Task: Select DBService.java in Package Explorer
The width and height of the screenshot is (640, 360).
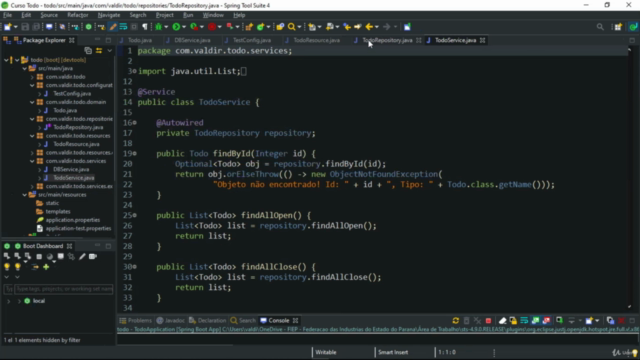Action: [71, 169]
